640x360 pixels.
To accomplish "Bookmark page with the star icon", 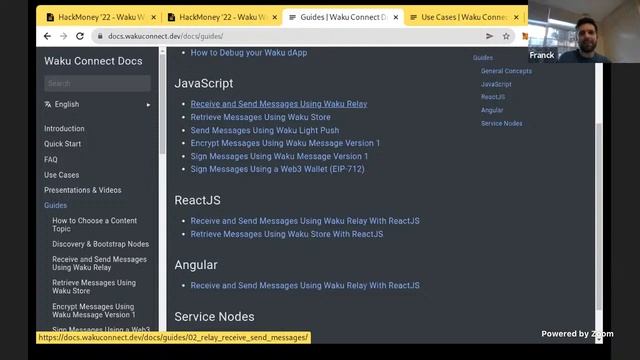I will point(506,36).
